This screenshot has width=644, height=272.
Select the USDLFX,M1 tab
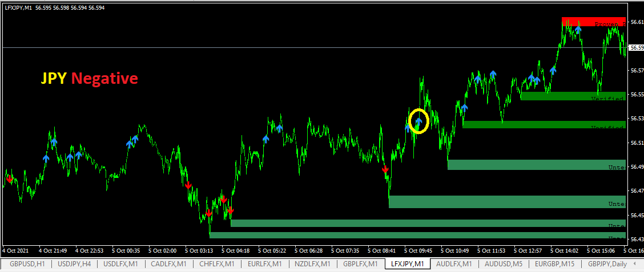[x=122, y=264]
